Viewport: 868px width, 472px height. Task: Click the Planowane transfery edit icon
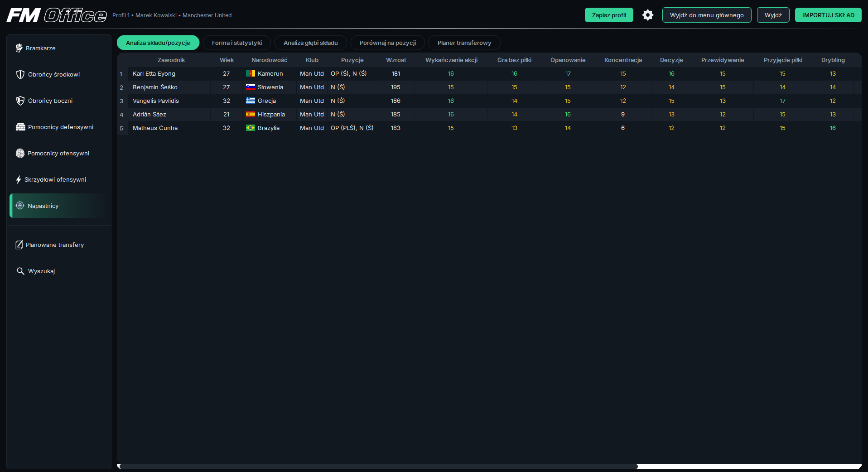pyautogui.click(x=19, y=245)
